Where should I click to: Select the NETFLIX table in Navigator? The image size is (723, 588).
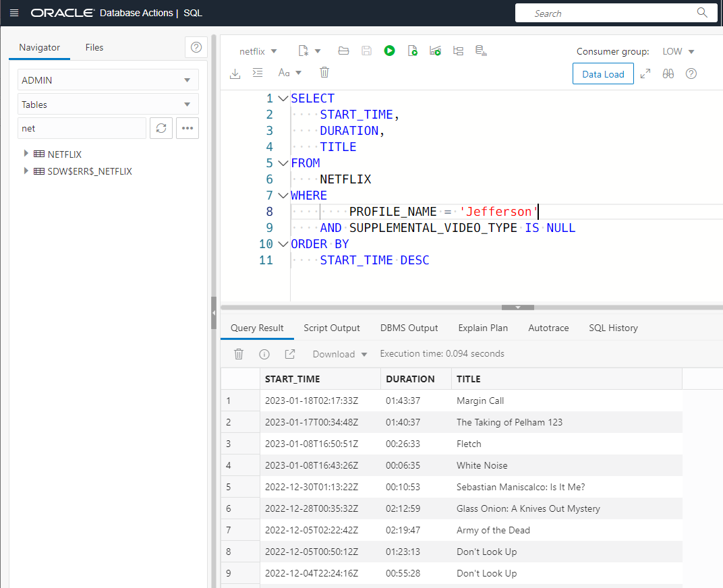tap(64, 154)
